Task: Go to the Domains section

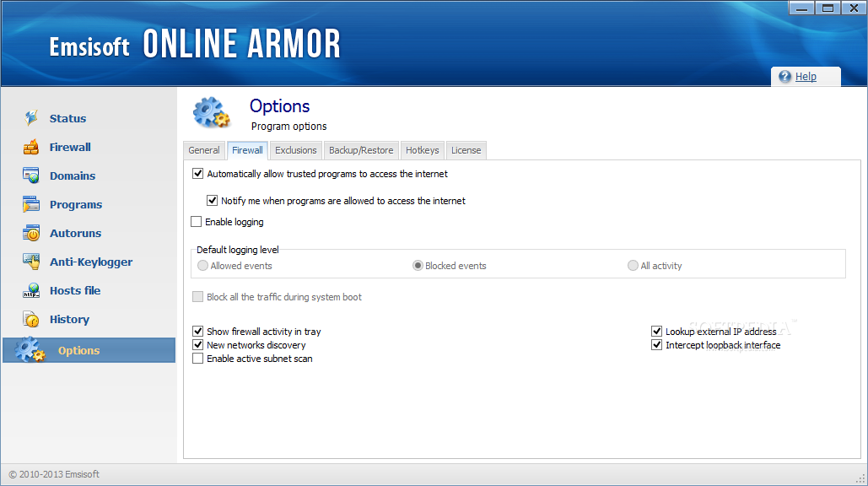Action: click(73, 176)
